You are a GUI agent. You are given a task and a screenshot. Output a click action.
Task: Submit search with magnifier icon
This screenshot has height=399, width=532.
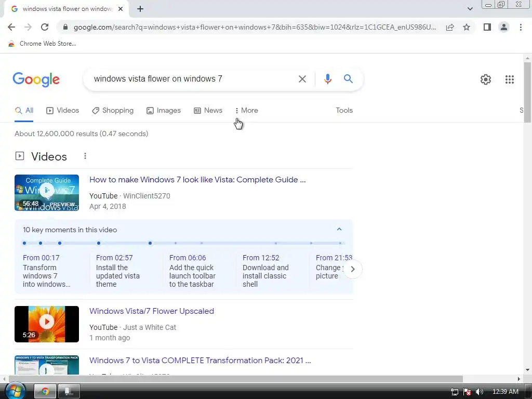point(348,79)
